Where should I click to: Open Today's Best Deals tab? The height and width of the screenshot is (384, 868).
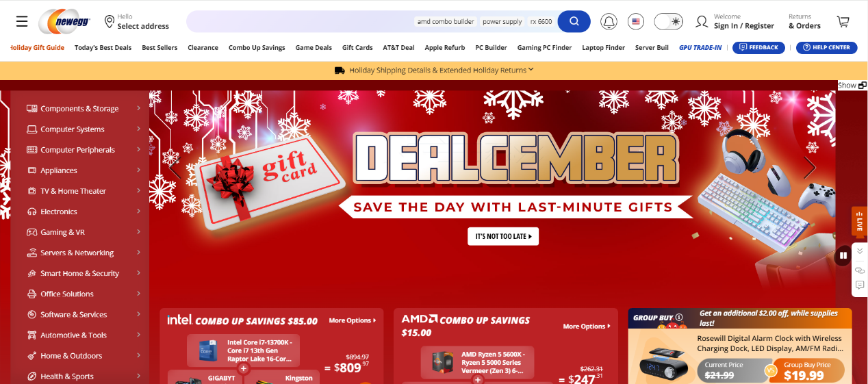(103, 48)
